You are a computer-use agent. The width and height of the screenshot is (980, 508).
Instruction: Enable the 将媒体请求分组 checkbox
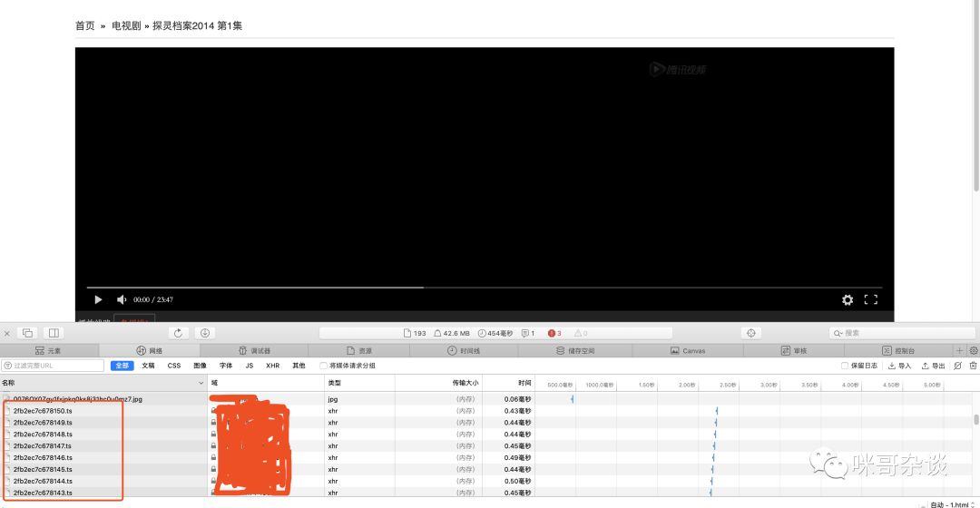coord(324,366)
